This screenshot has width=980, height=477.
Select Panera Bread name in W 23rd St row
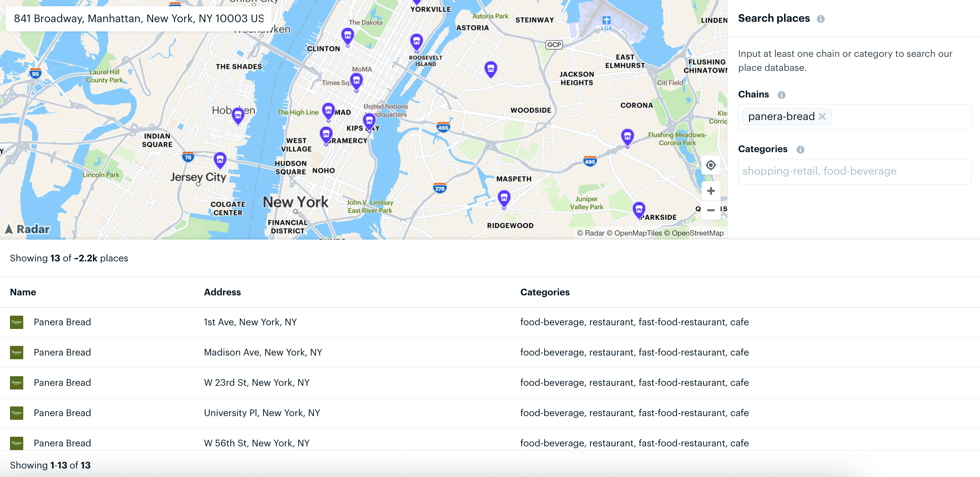pos(62,382)
